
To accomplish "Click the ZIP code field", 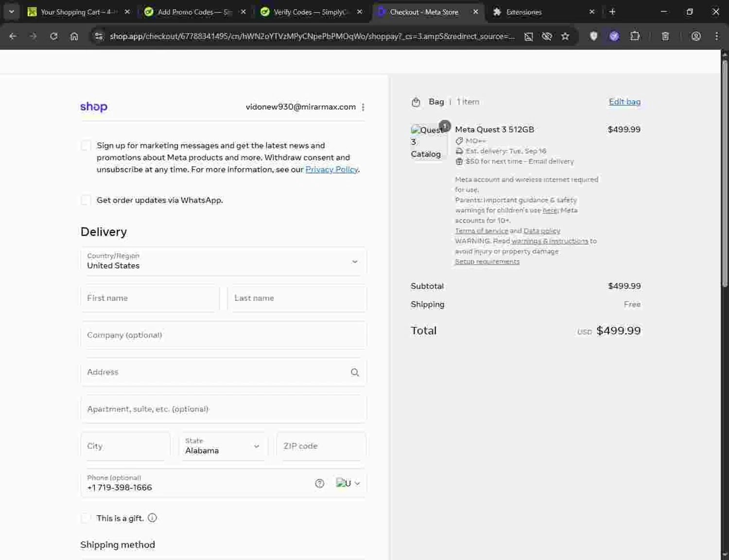I will click(321, 446).
